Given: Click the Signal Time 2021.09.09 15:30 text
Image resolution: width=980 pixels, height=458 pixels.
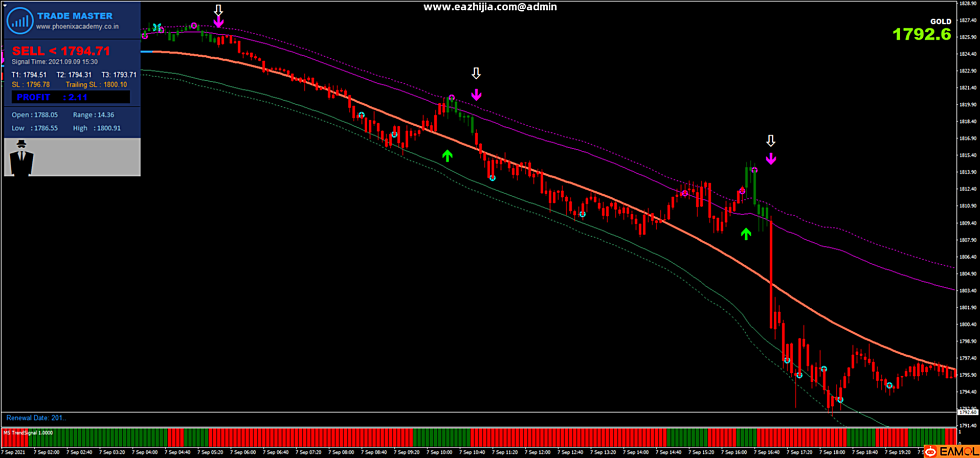Looking at the screenshot, I should (x=55, y=62).
